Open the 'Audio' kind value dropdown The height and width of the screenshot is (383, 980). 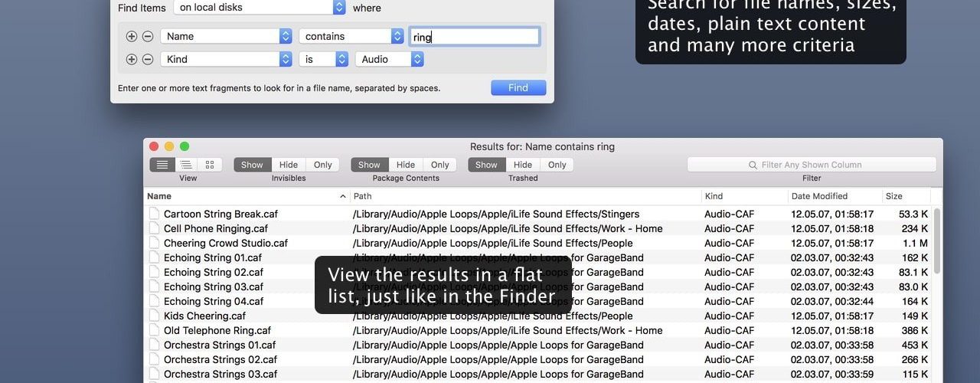coord(390,59)
